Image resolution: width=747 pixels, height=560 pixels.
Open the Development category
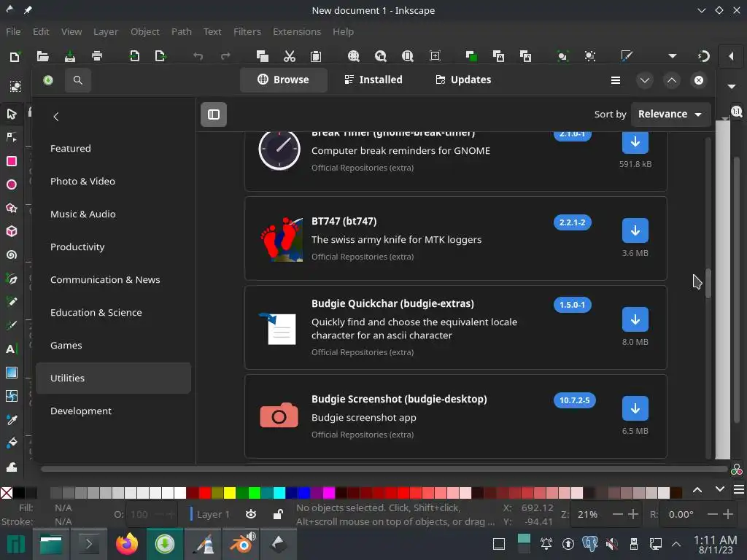(x=113, y=411)
